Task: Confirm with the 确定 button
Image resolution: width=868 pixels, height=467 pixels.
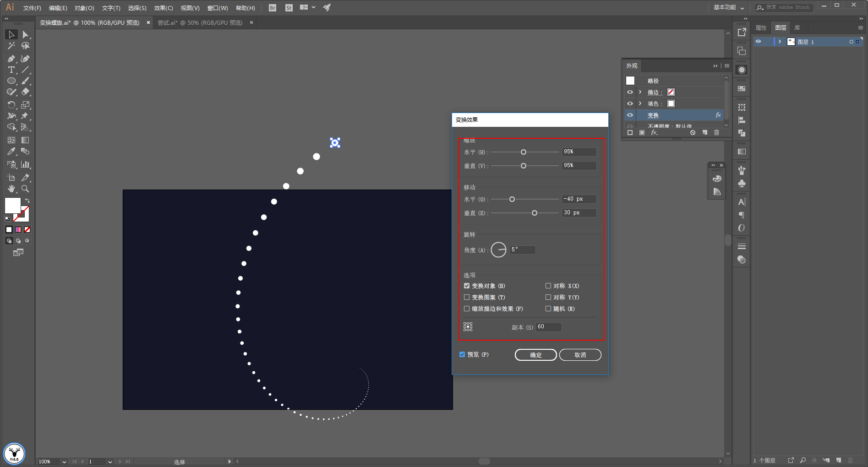Action: [536, 355]
